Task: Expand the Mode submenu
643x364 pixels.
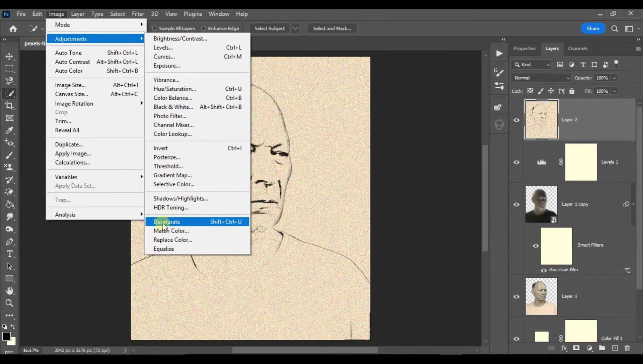Action: (95, 25)
